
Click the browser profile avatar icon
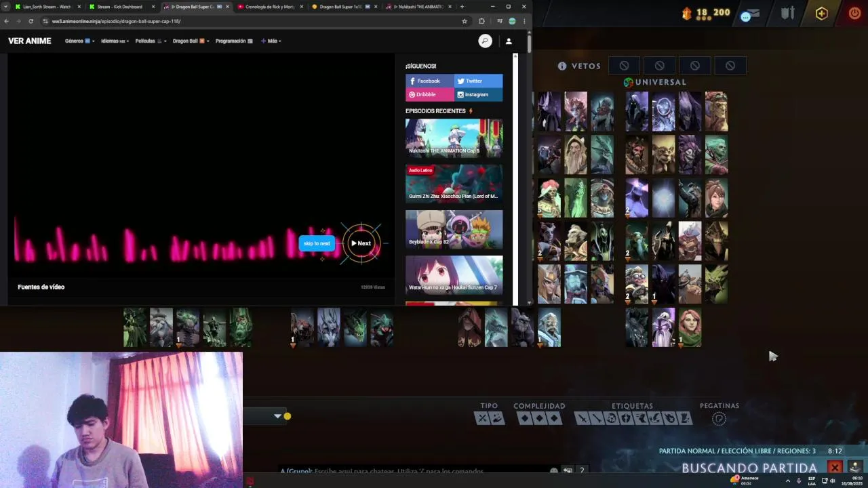(x=512, y=21)
